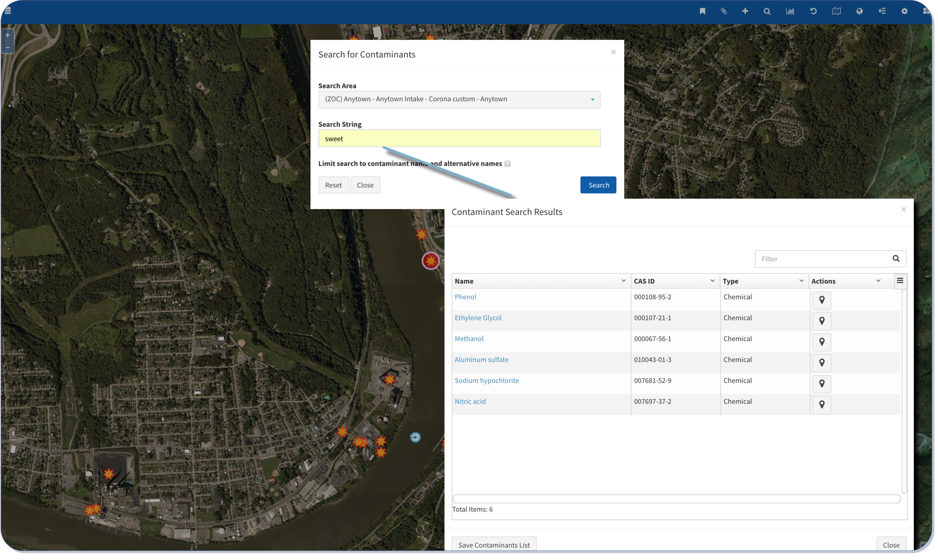Click the Reset button
938x560 pixels.
click(334, 185)
